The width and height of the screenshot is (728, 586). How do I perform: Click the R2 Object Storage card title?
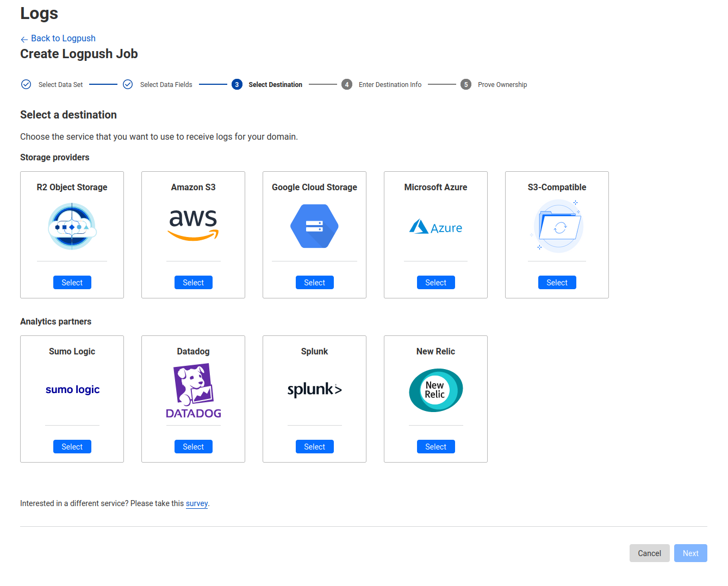click(x=72, y=187)
